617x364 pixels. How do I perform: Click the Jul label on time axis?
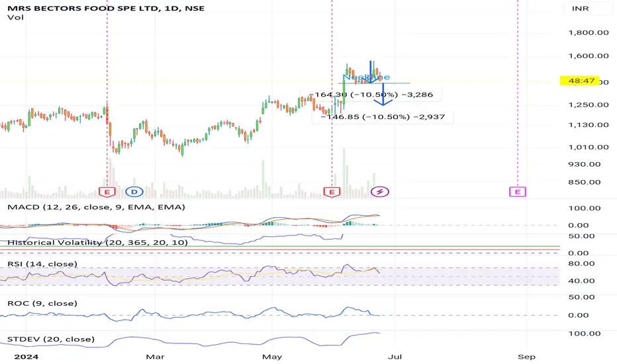click(395, 357)
